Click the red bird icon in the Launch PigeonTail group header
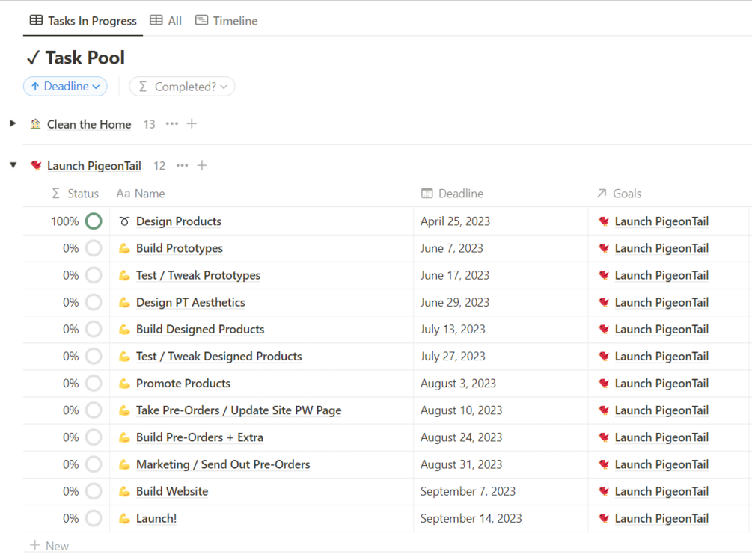This screenshot has width=752, height=560. 36,166
